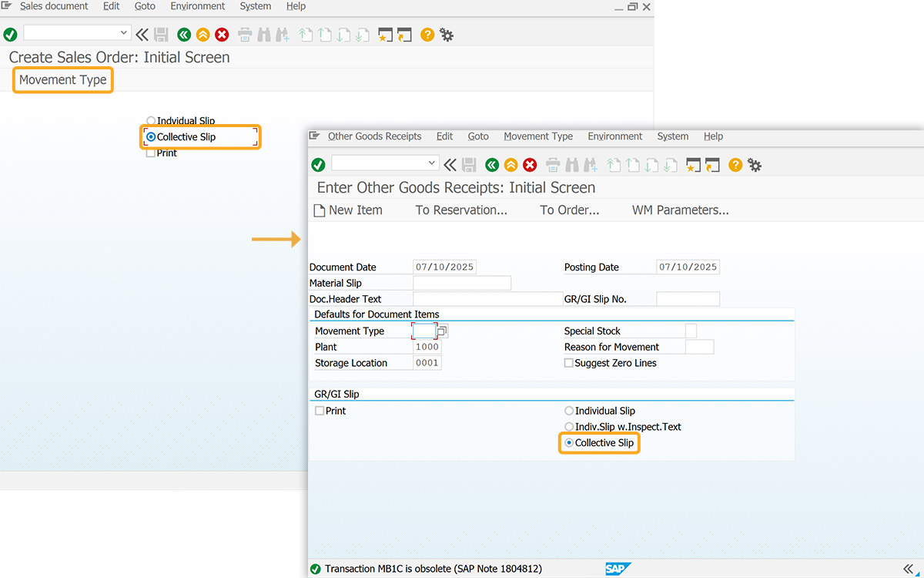Screen dimensions: 924x578
Task: Click Print icon in Sales Order window toolbar
Action: 245,35
